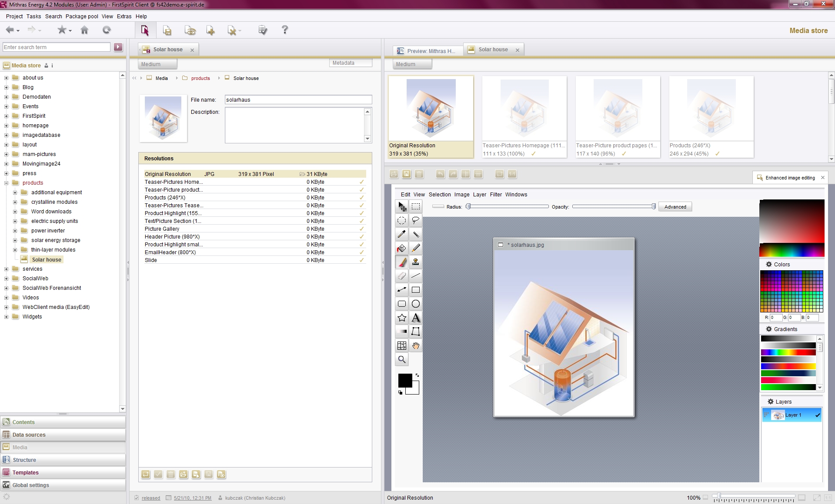This screenshot has width=835, height=504.
Task: Select the eyedropper color picker tool
Action: point(401,235)
